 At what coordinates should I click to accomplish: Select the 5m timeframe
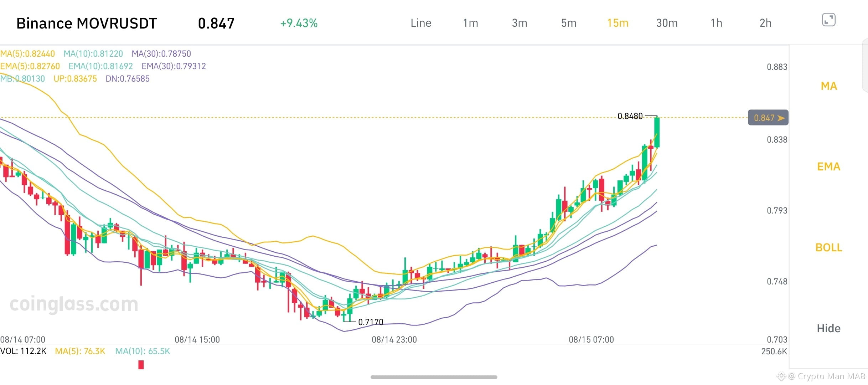point(569,23)
